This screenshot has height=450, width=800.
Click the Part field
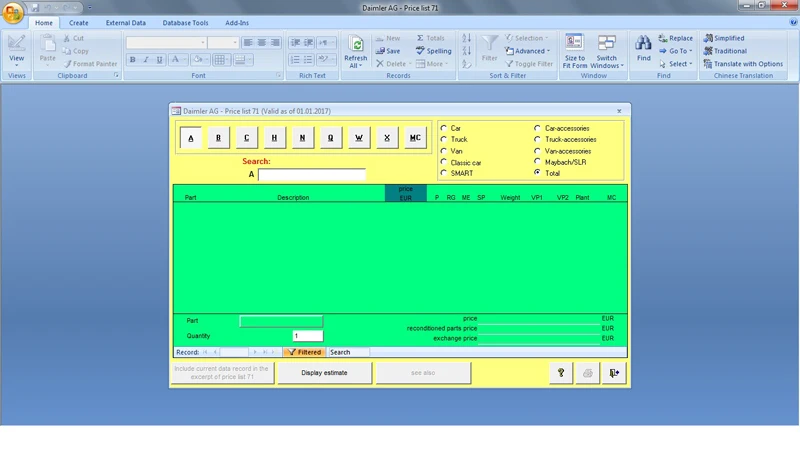[281, 321]
